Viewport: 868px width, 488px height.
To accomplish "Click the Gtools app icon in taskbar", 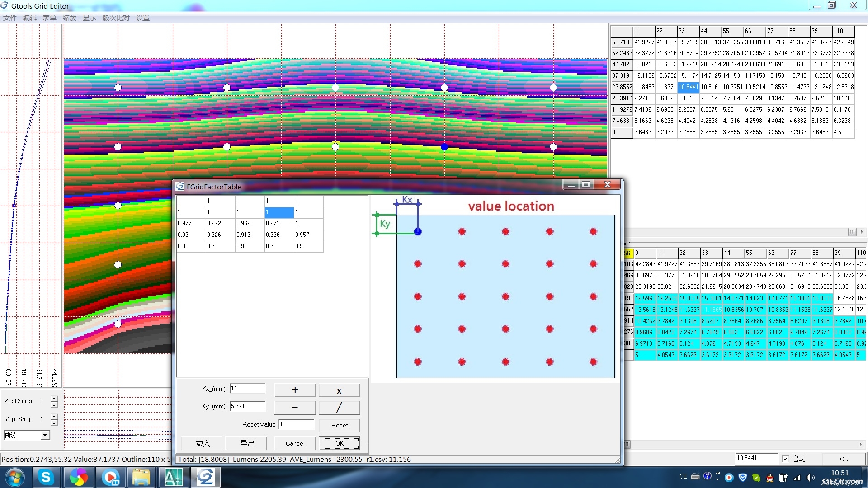I will [205, 477].
